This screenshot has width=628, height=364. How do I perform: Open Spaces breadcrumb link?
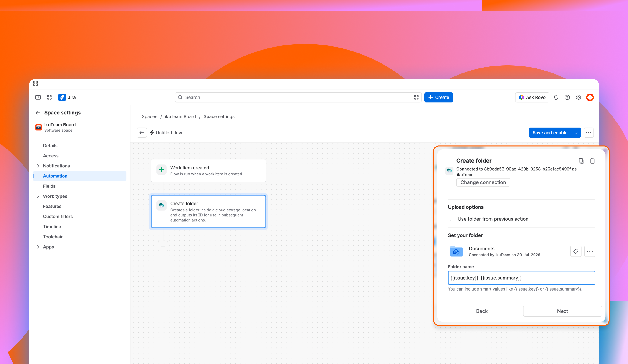[149, 117]
